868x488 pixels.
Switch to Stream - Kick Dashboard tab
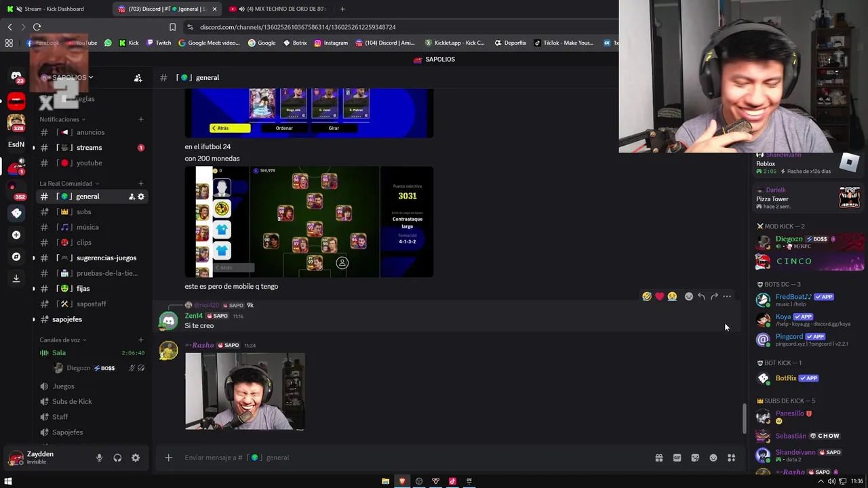click(54, 9)
